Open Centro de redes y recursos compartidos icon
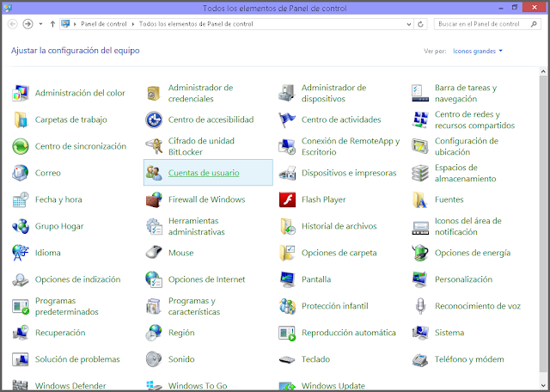The width and height of the screenshot is (550, 392). pyautogui.click(x=420, y=119)
